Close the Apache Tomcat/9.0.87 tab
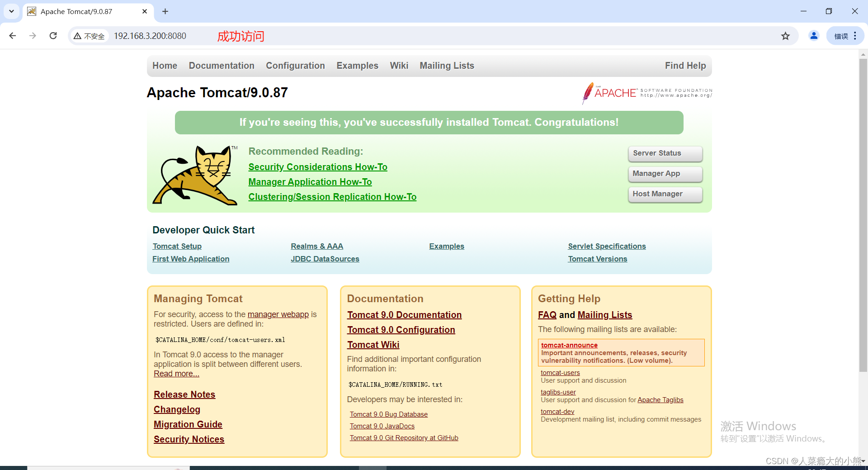Viewport: 868px width, 470px height. tap(145, 11)
